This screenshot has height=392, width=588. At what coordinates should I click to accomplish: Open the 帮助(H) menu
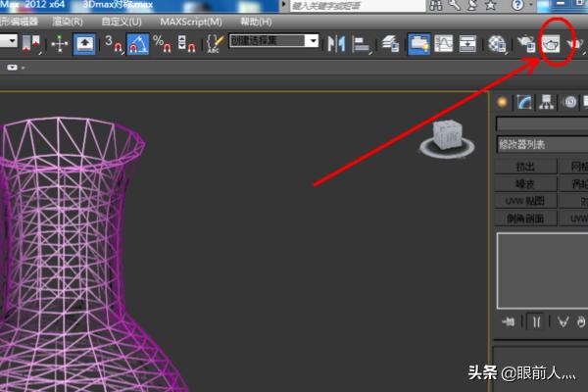click(256, 22)
